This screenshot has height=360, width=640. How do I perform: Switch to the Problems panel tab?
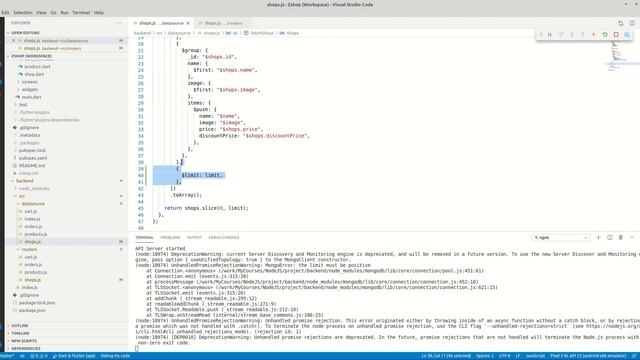(x=170, y=237)
